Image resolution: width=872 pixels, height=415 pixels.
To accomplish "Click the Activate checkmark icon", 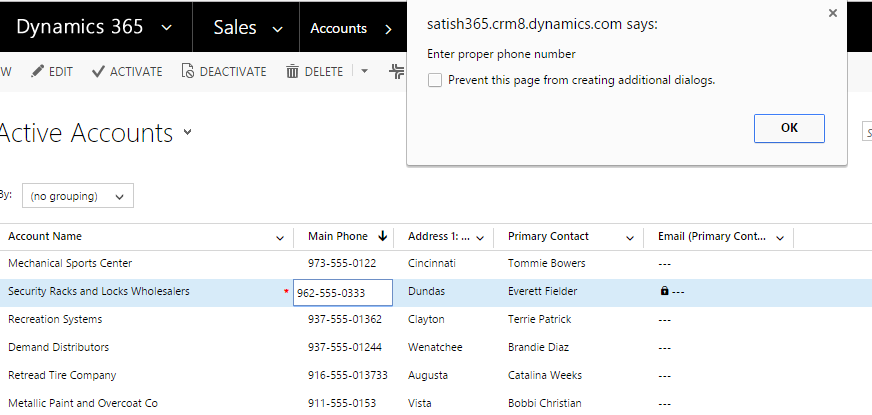I will click(x=98, y=72).
